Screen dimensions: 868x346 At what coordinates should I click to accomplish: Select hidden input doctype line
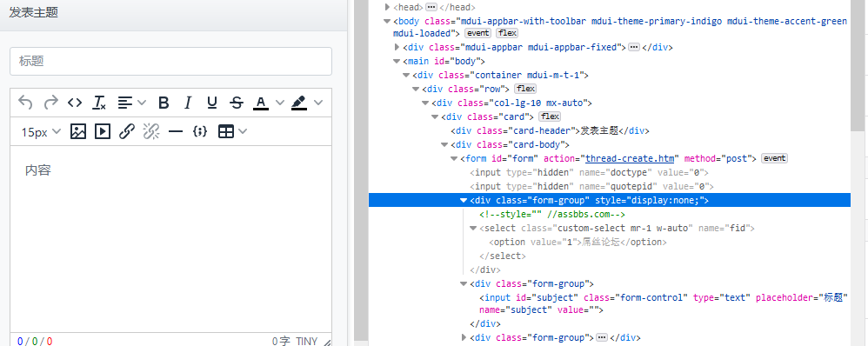pyautogui.click(x=589, y=172)
